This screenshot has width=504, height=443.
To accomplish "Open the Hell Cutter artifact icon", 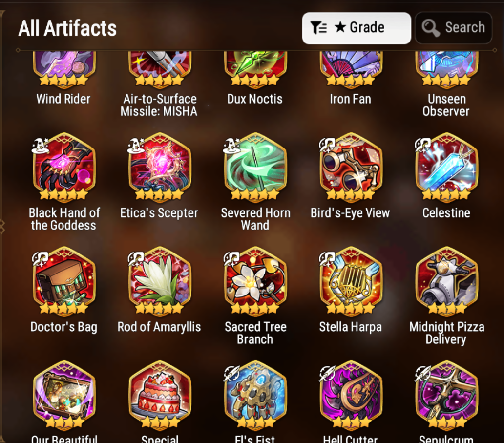I will (351, 396).
